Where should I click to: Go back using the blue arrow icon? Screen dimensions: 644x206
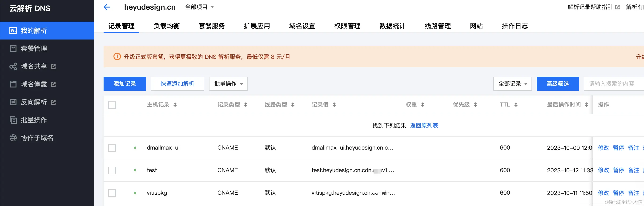[107, 7]
